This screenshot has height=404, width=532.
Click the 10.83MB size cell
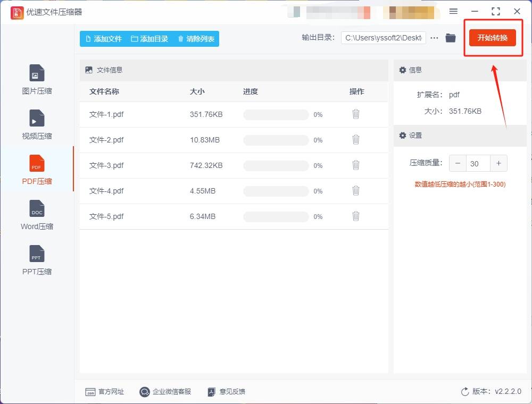[x=205, y=140]
